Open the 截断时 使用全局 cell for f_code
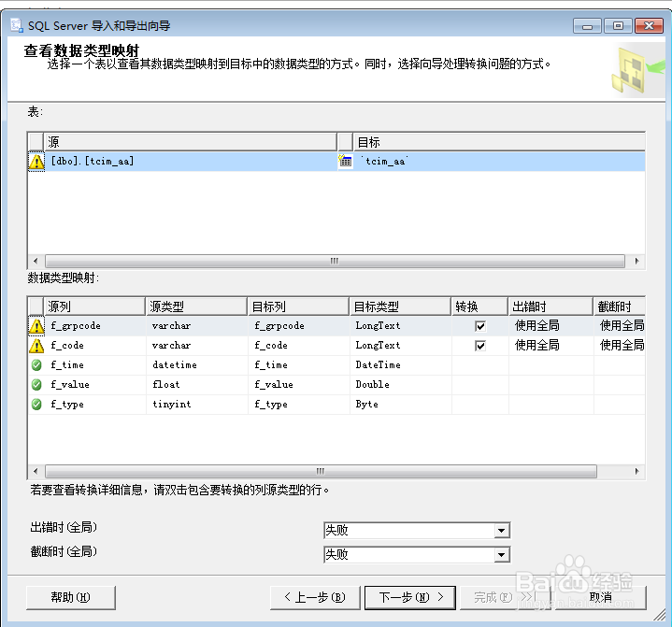Image resolution: width=672 pixels, height=627 pixels. coord(620,346)
